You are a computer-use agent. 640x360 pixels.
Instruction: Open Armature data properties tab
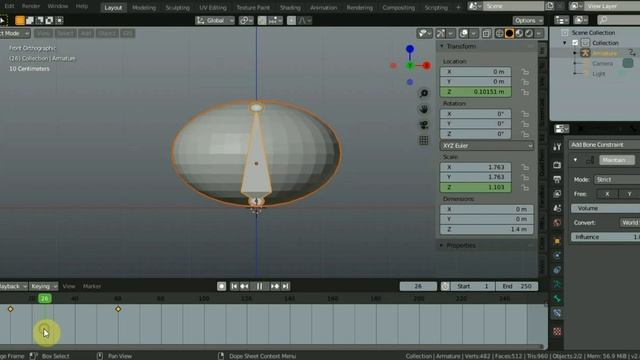[x=557, y=284]
